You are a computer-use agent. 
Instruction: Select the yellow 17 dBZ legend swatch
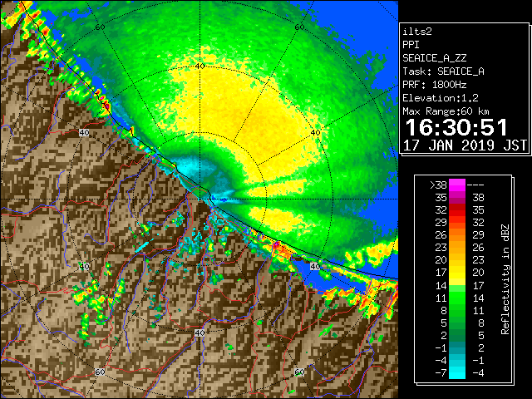[x=457, y=273]
